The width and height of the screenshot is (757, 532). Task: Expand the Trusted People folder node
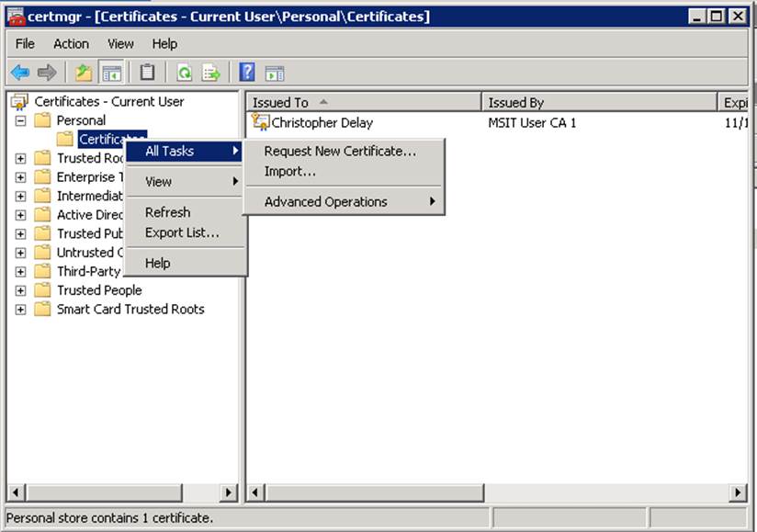pos(20,290)
